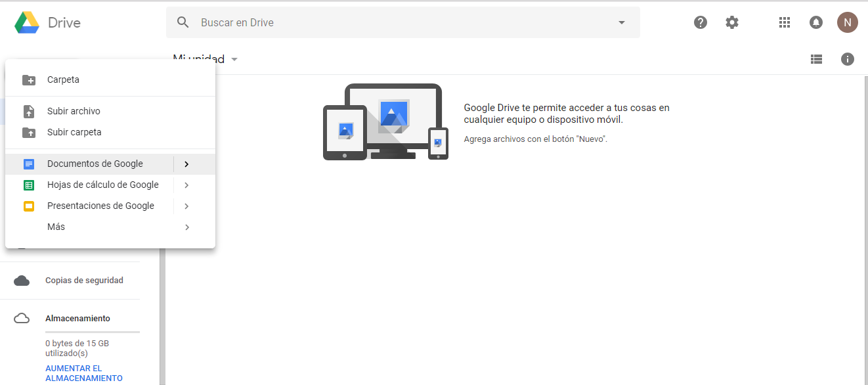Screen dimensions: 868x385
Task: Select Carpeta menu entry
Action: (110, 79)
